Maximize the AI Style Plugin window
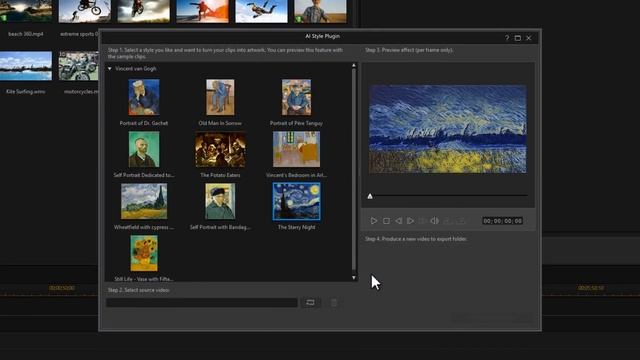 coord(518,38)
